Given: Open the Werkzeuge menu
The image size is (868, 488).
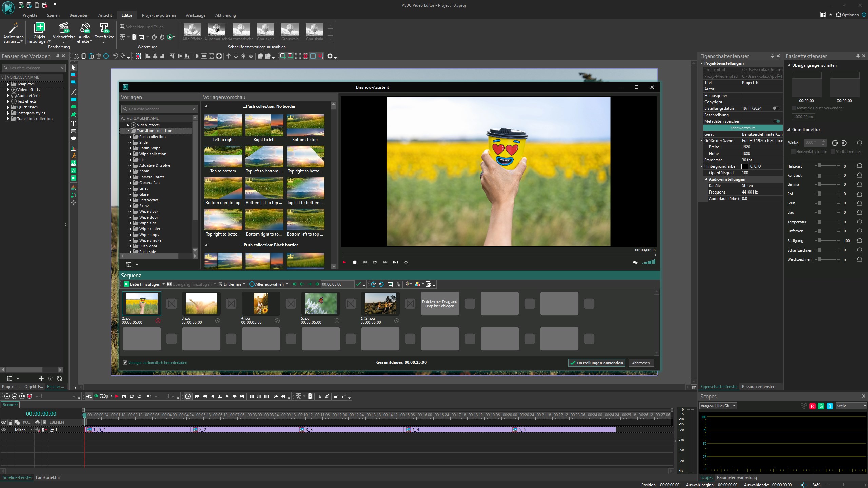Looking at the screenshot, I should [x=195, y=15].
